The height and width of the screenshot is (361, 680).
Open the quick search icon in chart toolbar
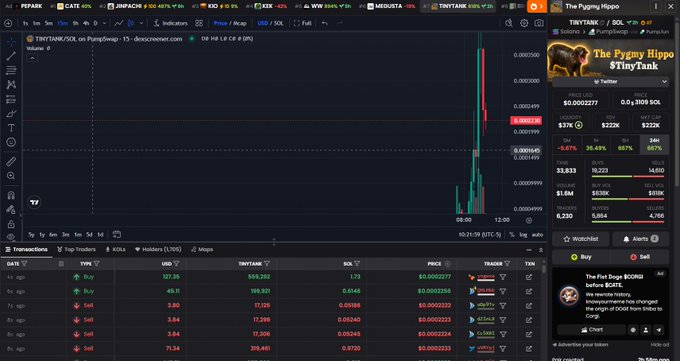click(509, 23)
